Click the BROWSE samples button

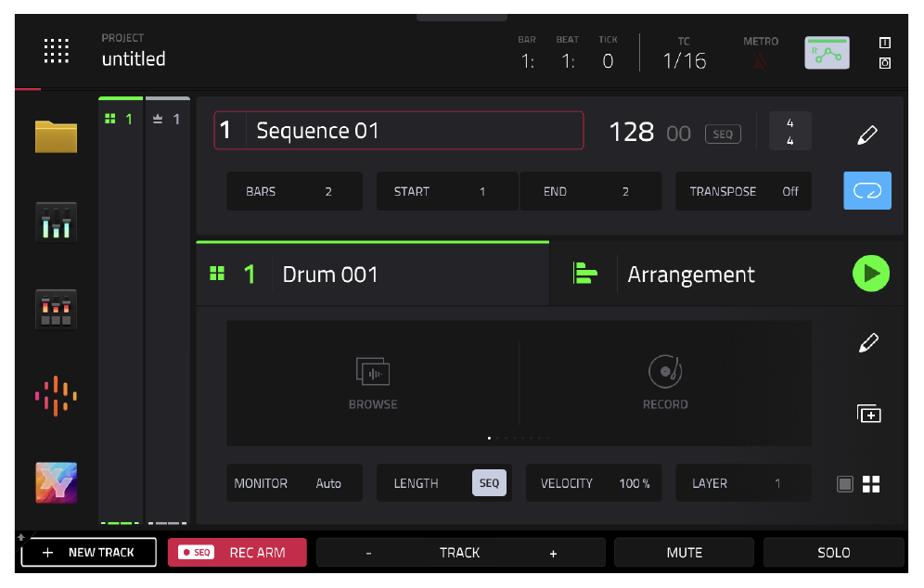(x=373, y=383)
